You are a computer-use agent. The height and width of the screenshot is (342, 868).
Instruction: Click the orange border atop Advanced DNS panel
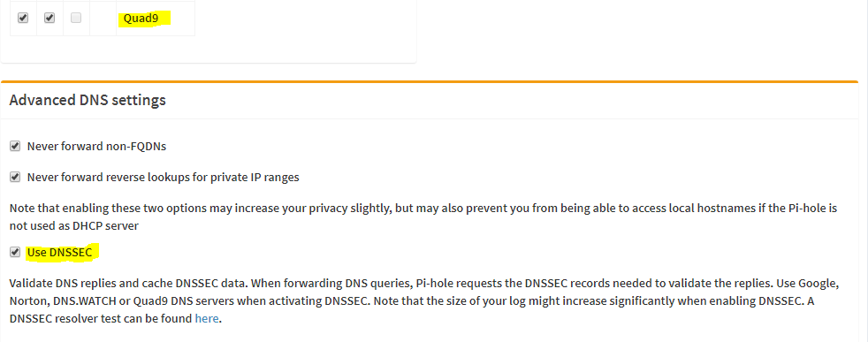pos(430,81)
